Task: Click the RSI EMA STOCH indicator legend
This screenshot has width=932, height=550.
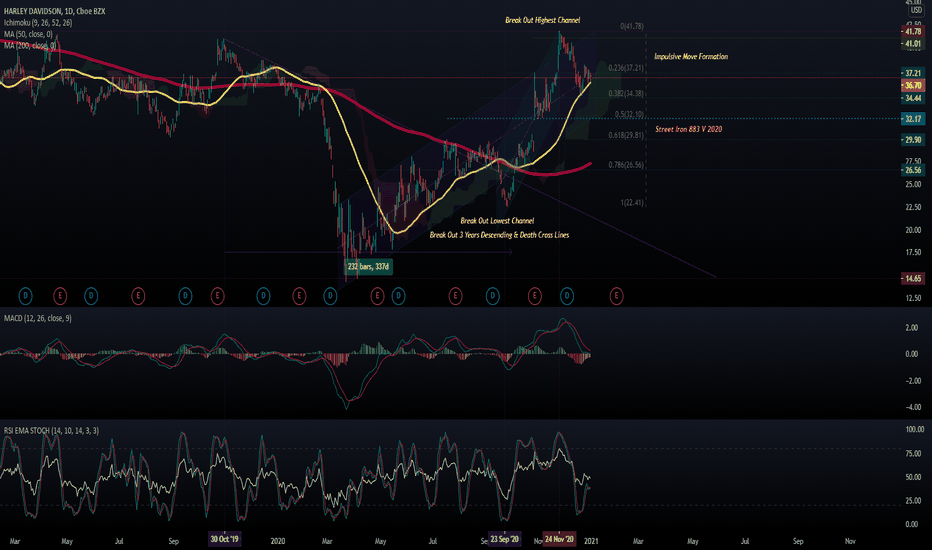Action: pyautogui.click(x=51, y=430)
